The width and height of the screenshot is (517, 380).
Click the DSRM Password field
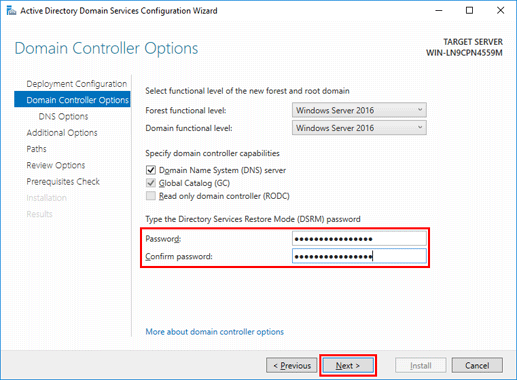pyautogui.click(x=359, y=239)
